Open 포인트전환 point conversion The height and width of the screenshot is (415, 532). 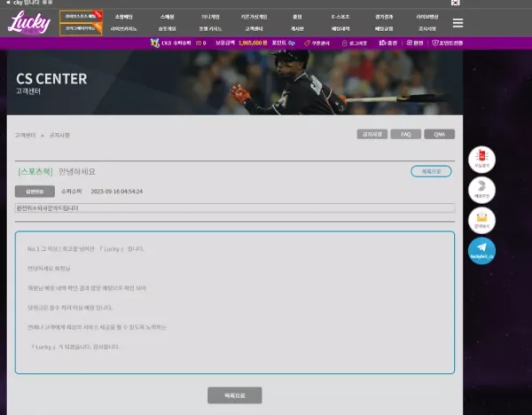[x=447, y=43]
